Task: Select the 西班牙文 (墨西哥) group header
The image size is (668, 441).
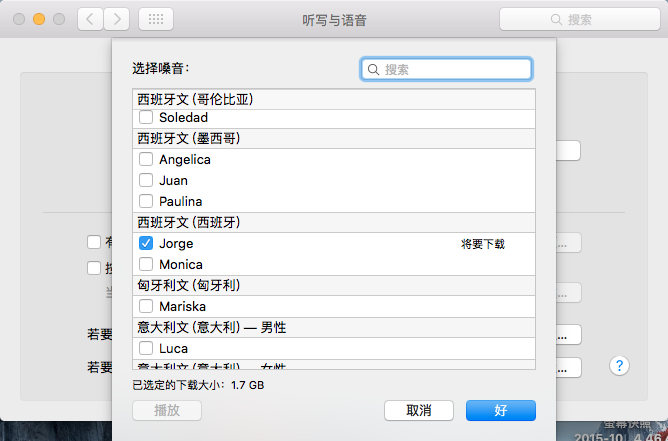Action: (334, 138)
